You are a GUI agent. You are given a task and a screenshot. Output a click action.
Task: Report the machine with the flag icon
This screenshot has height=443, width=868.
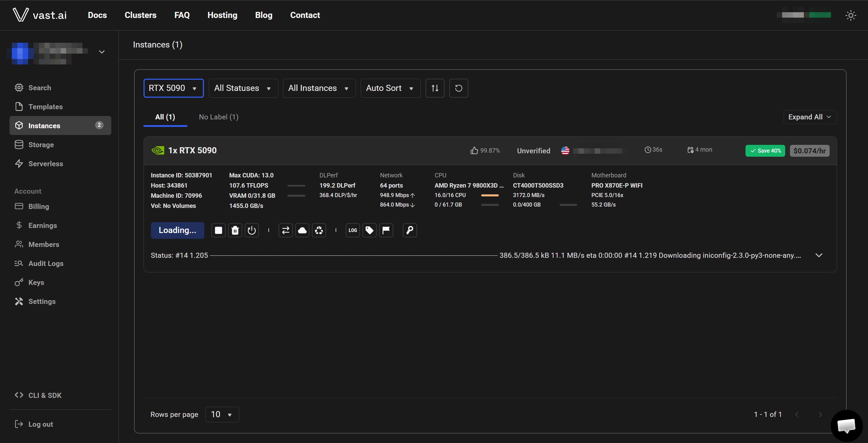click(386, 230)
